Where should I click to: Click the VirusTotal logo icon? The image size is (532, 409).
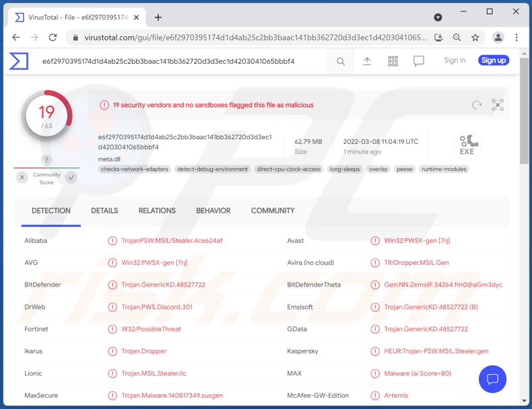point(19,61)
